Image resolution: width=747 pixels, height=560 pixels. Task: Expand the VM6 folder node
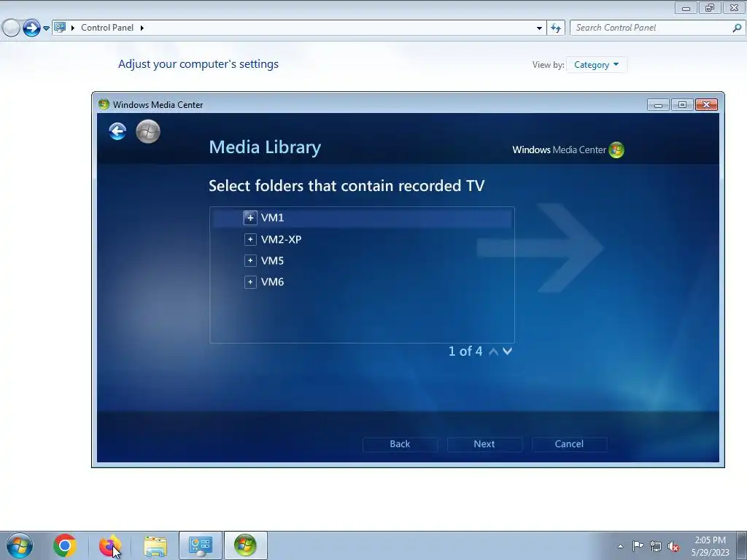pos(250,282)
